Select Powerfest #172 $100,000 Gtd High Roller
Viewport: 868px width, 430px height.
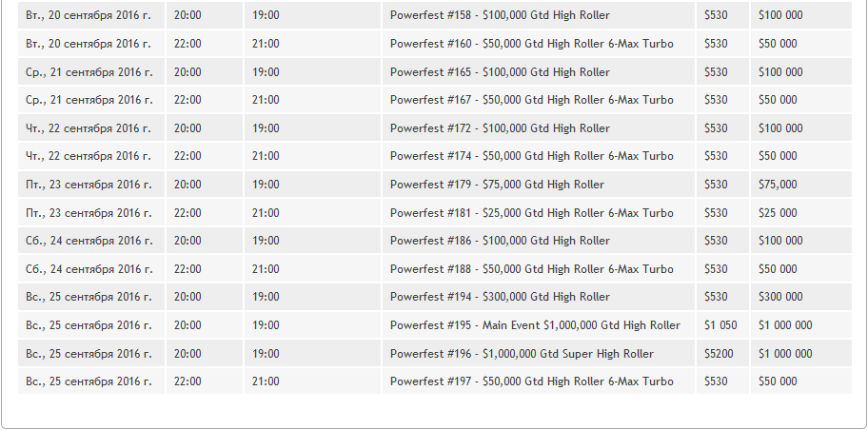(500, 128)
